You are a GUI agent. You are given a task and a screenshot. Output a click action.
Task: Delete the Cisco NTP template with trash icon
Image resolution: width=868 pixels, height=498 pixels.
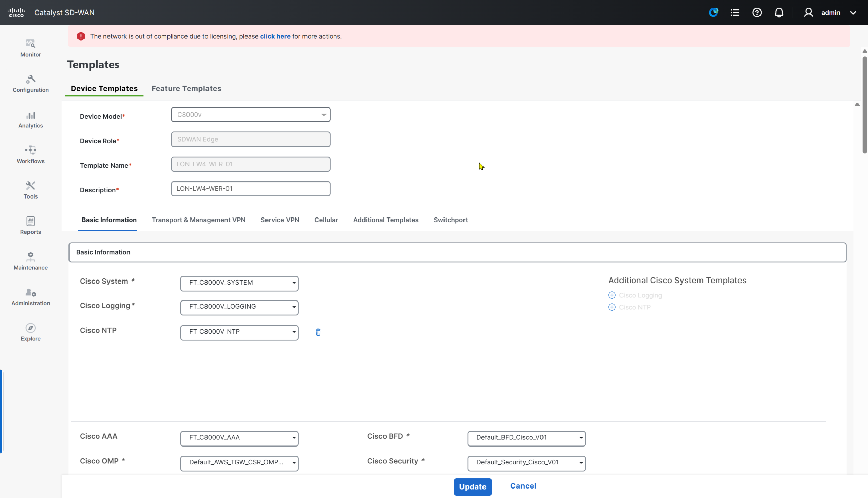click(318, 332)
